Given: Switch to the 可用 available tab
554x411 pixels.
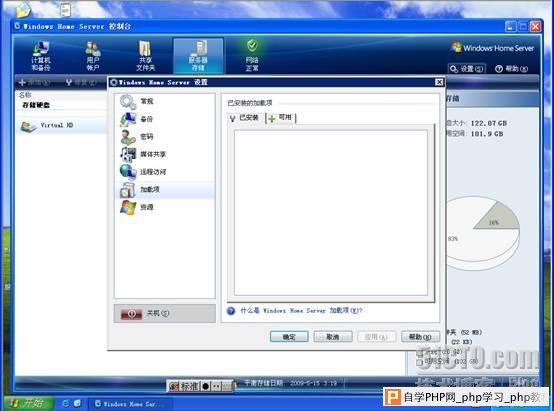Looking at the screenshot, I should 281,118.
